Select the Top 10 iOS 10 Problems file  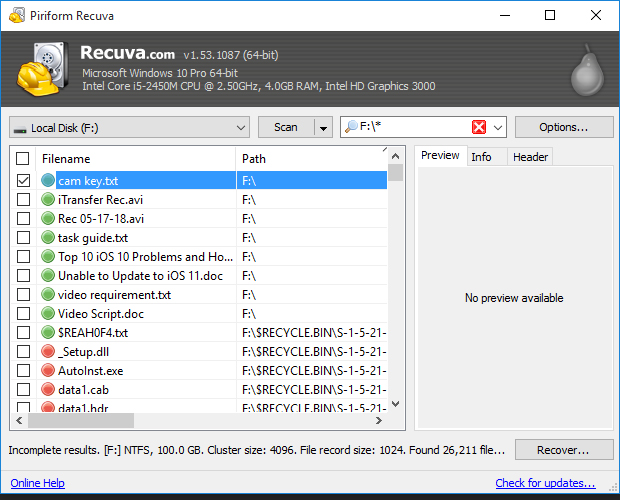pyautogui.click(x=146, y=257)
